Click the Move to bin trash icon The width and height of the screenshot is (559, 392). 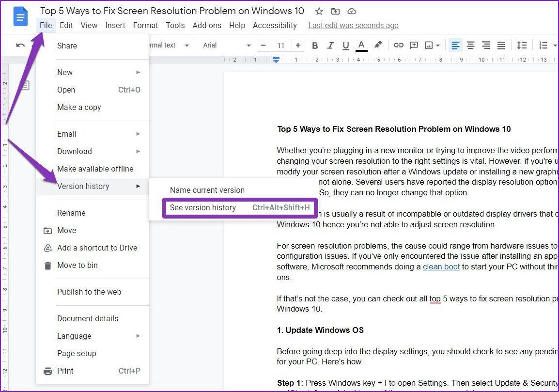tap(47, 266)
